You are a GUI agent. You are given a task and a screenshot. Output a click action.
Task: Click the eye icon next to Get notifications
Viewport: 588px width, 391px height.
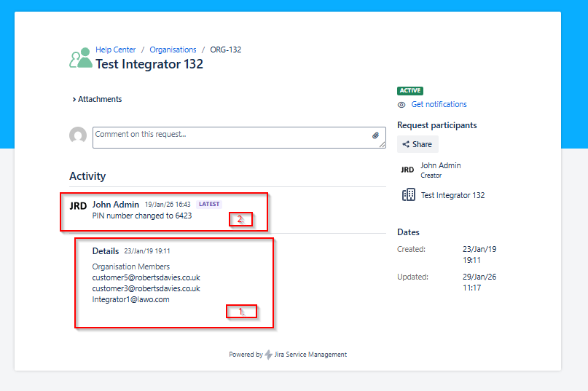click(x=401, y=105)
